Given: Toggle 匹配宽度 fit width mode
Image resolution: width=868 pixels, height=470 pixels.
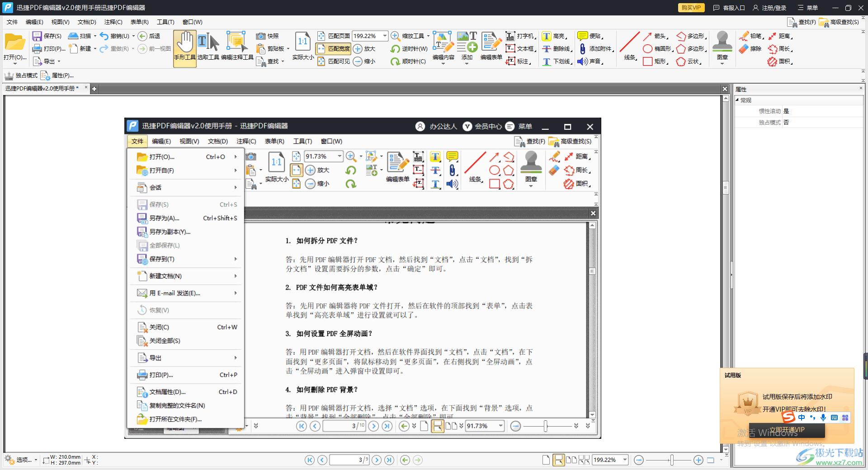Looking at the screenshot, I should click(333, 48).
